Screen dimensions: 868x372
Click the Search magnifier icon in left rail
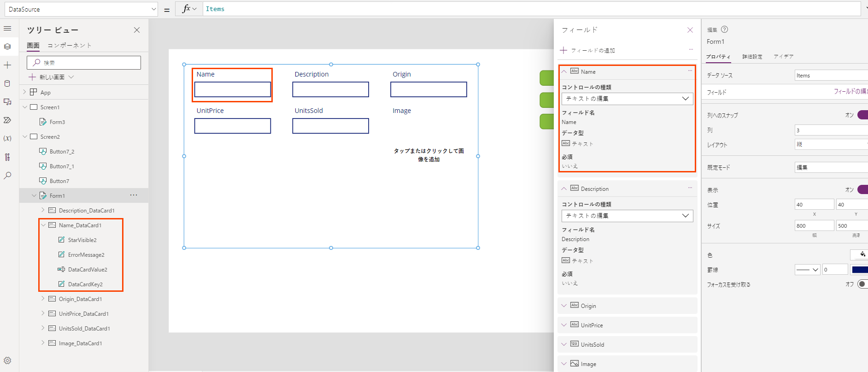pos(7,176)
